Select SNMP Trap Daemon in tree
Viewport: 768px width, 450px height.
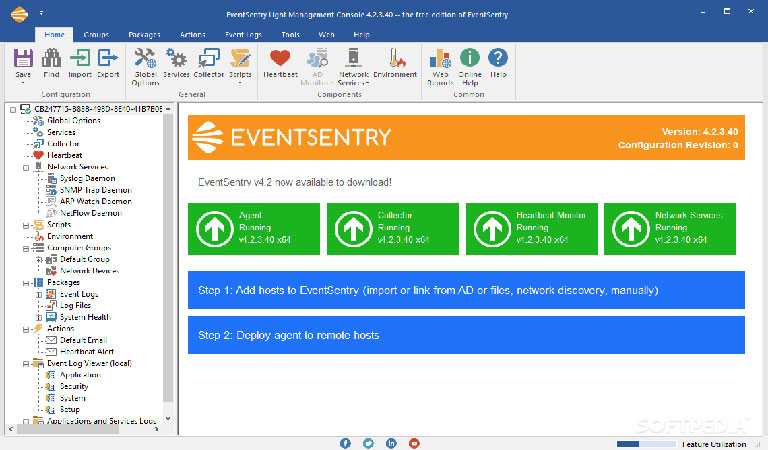pos(96,190)
